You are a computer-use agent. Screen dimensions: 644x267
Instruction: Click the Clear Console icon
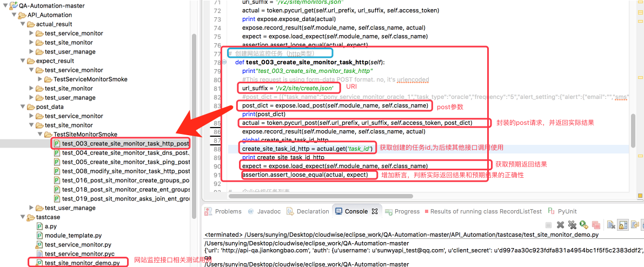(x=611, y=225)
